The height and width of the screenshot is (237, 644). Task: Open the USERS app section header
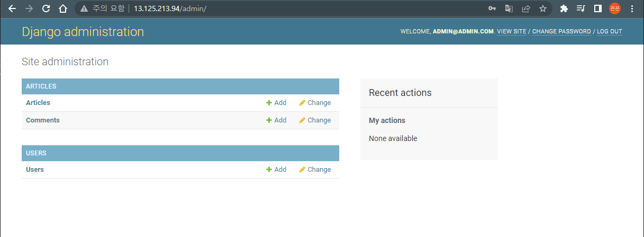pyautogui.click(x=36, y=153)
